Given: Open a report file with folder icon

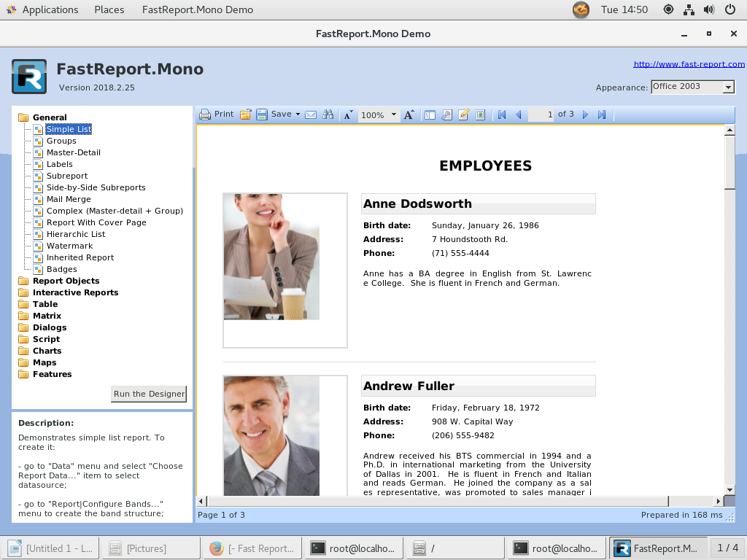Looking at the screenshot, I should coord(245,114).
